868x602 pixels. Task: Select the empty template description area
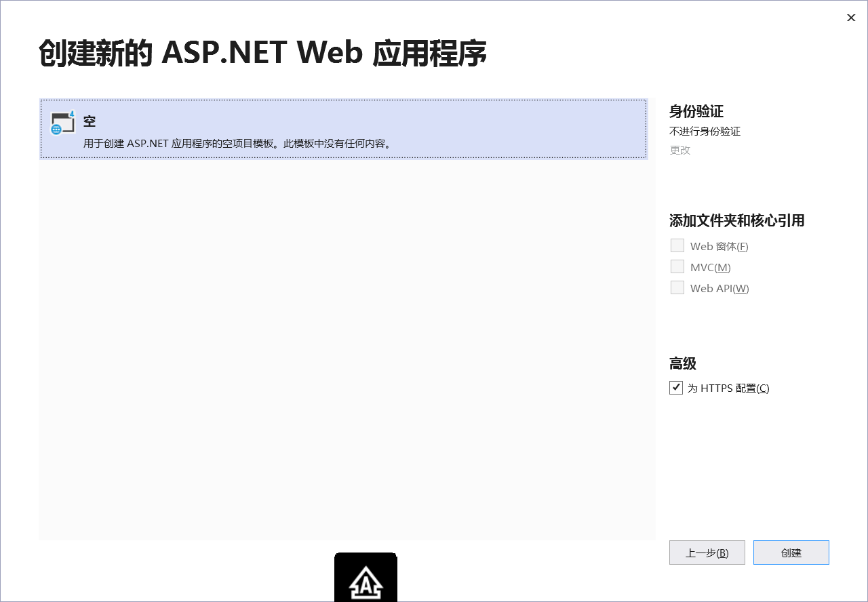tap(235, 143)
